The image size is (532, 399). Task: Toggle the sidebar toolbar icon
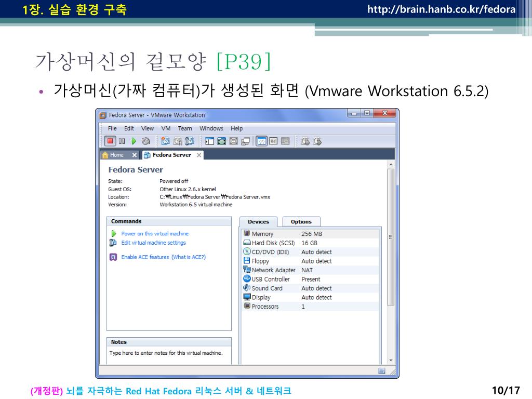(x=210, y=141)
